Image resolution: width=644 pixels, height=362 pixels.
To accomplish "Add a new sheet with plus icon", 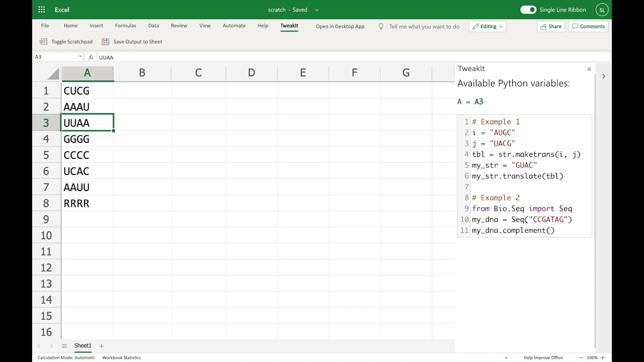I will 101,346.
